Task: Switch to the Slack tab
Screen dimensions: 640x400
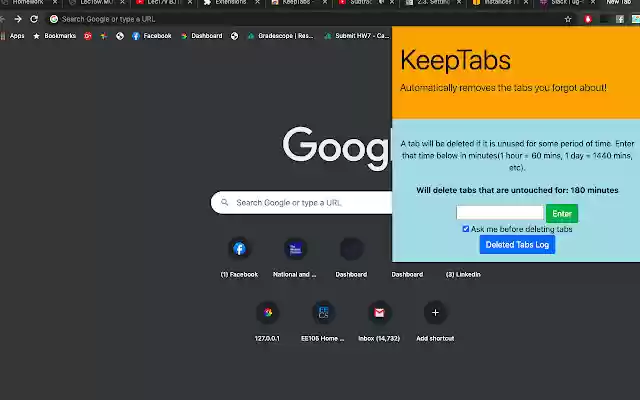Action: coord(565,2)
